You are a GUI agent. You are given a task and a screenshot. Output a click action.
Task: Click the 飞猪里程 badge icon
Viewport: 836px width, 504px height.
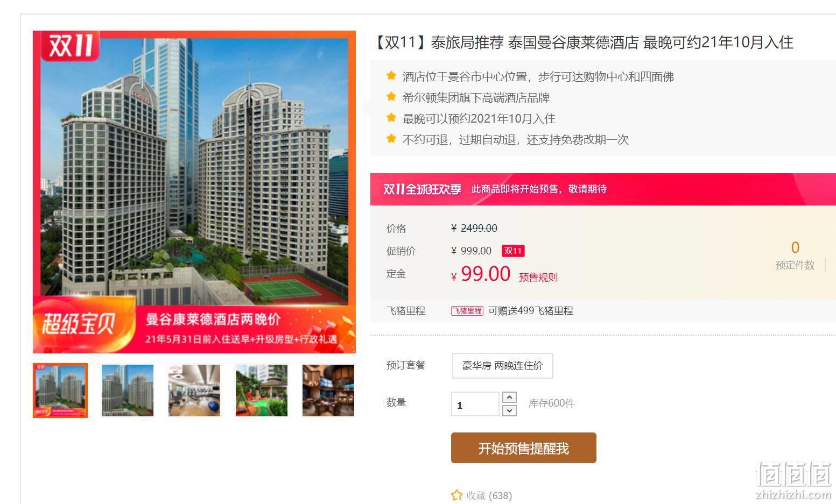467,310
